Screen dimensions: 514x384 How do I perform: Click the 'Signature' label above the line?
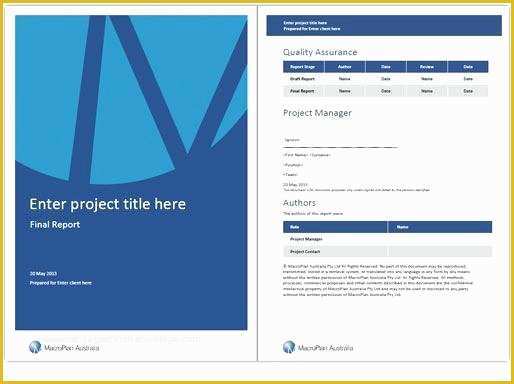292,140
